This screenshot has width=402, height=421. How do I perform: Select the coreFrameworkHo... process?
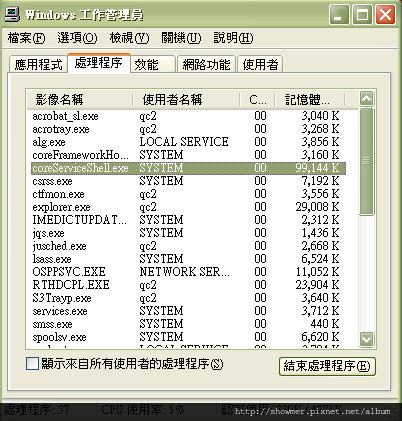(188, 155)
